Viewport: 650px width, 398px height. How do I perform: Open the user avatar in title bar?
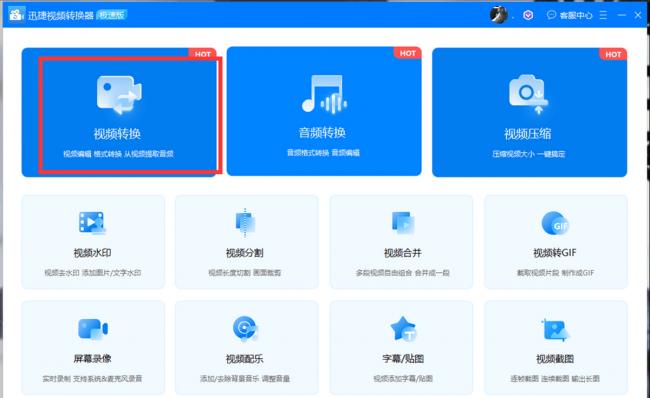498,15
